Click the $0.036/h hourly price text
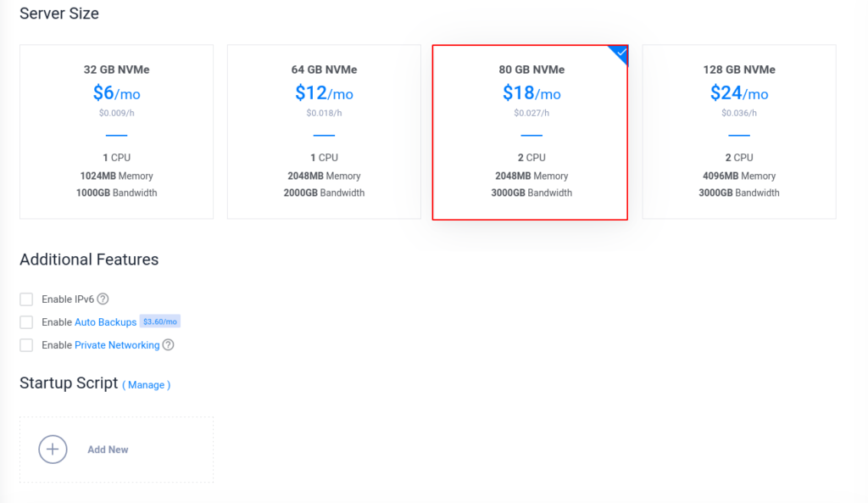Screen dimensions: 868x503 point(739,113)
